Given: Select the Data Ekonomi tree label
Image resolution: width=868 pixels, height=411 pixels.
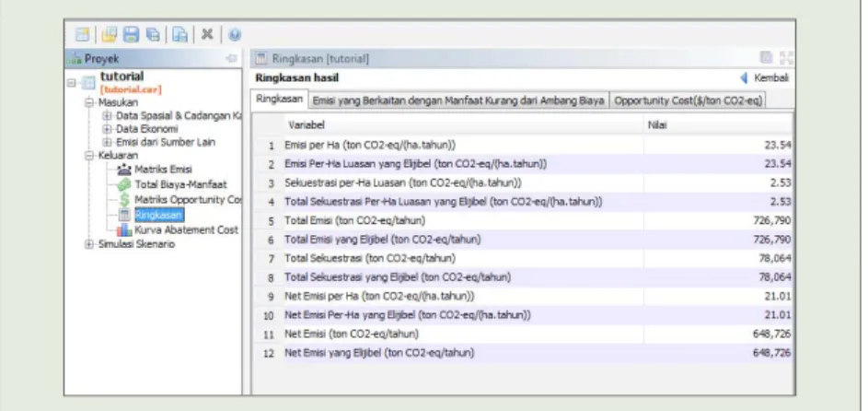Looking at the screenshot, I should click(x=146, y=129).
